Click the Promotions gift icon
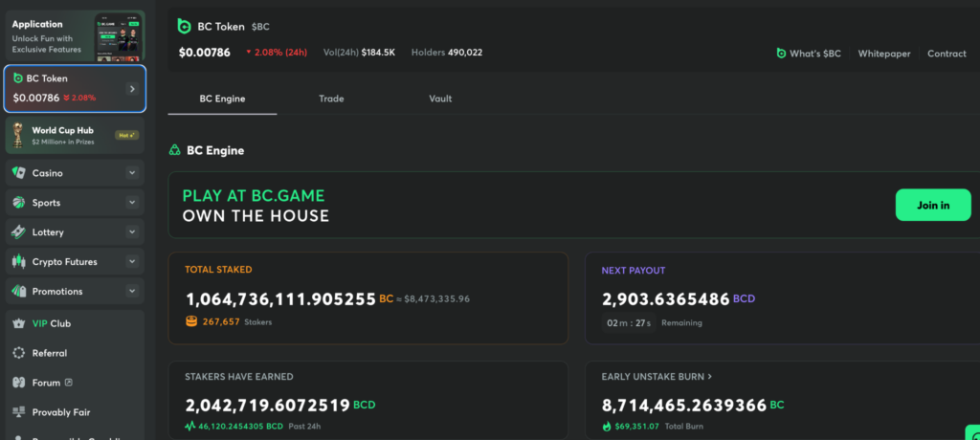Viewport: 980px width, 440px height. (19, 291)
